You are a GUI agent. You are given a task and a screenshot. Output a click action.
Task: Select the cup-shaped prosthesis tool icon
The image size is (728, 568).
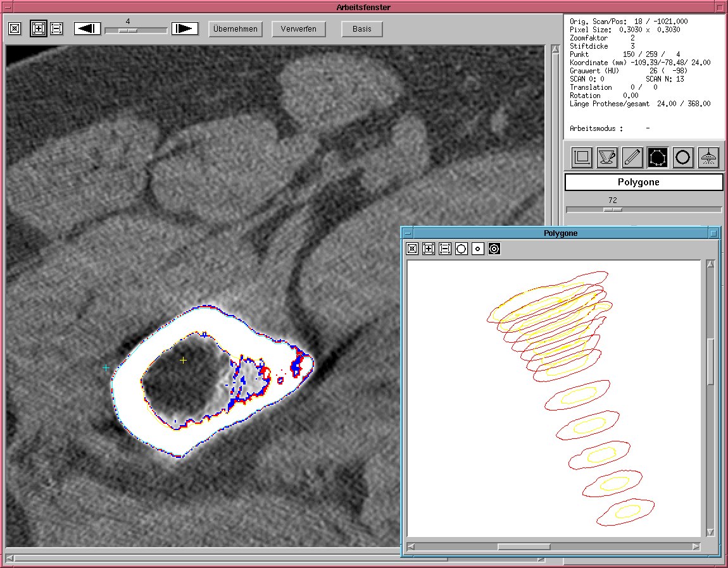(607, 157)
